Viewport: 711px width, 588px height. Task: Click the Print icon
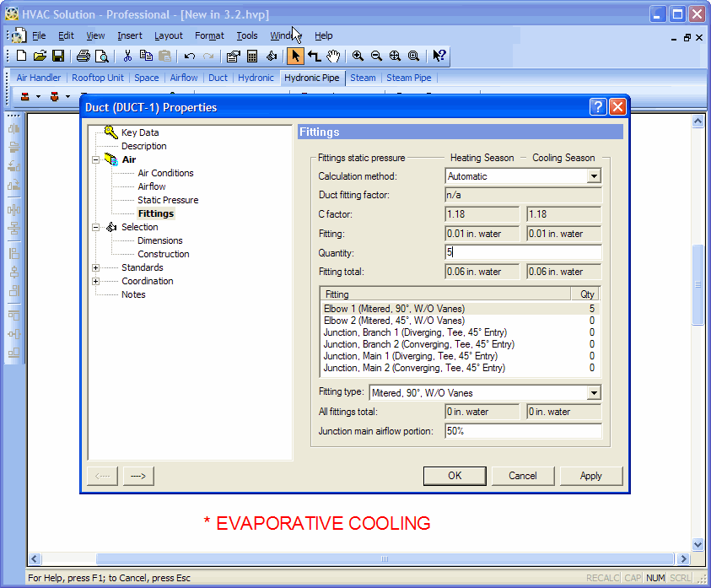pos(83,56)
